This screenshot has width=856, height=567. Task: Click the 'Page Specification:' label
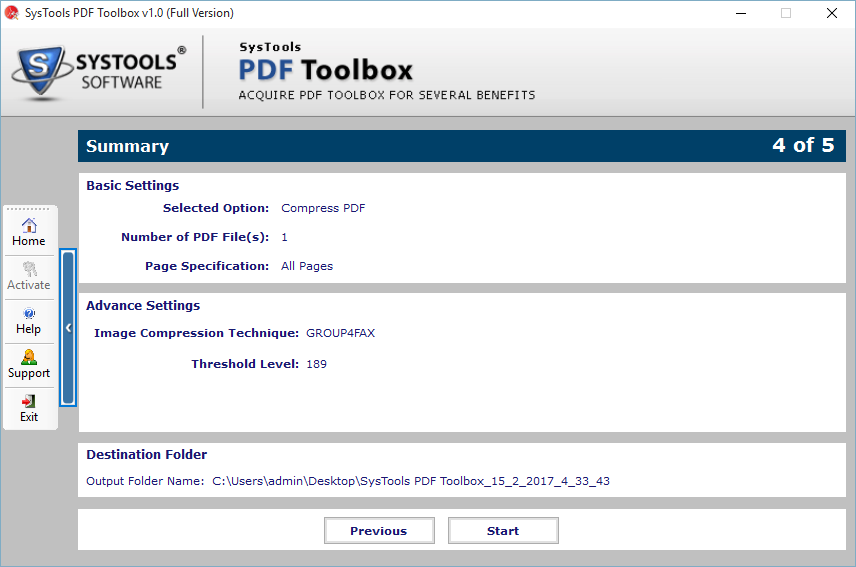(207, 266)
